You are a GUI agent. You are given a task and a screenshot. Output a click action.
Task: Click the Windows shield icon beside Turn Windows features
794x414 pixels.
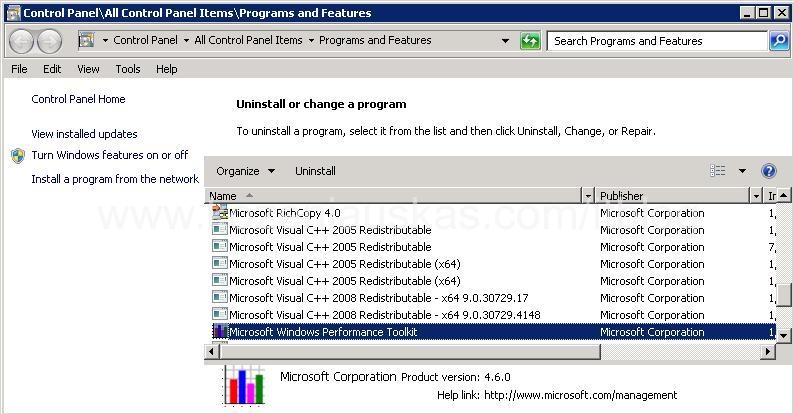(x=18, y=155)
